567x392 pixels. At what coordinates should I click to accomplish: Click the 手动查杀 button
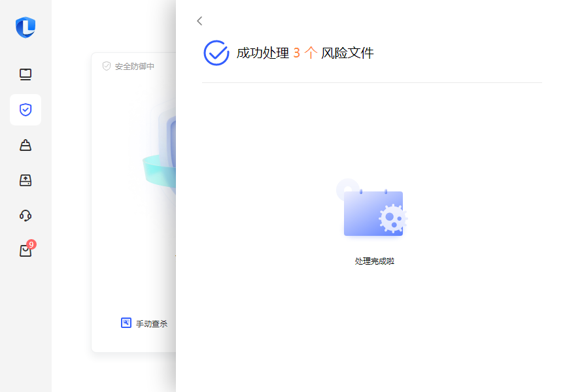click(152, 323)
